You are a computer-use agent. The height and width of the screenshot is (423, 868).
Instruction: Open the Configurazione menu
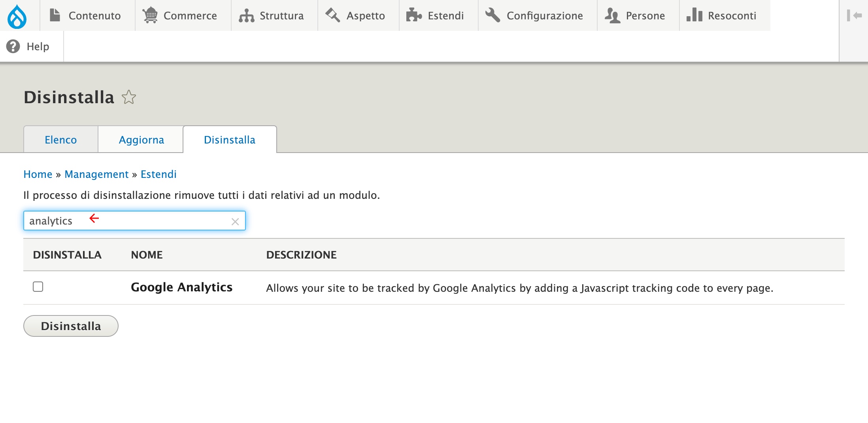(x=538, y=15)
